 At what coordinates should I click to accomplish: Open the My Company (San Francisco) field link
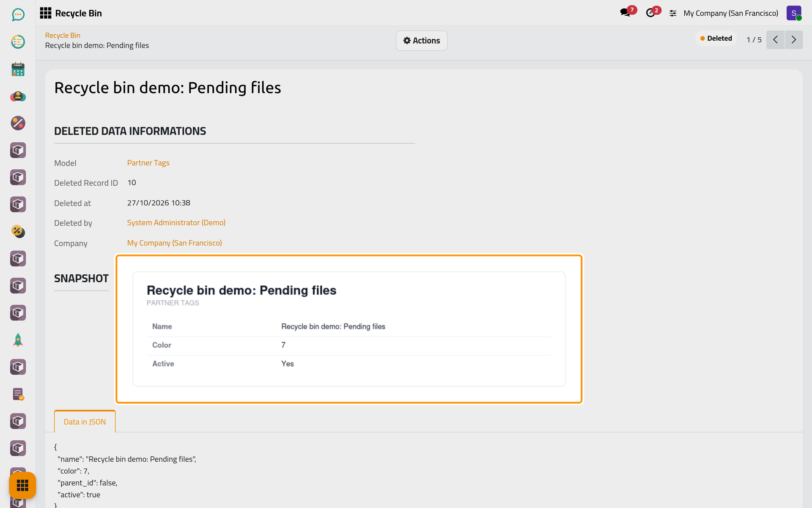tap(174, 243)
